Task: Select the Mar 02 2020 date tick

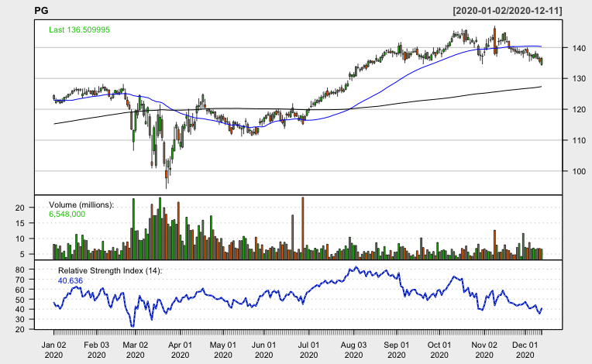Action: coord(135,350)
